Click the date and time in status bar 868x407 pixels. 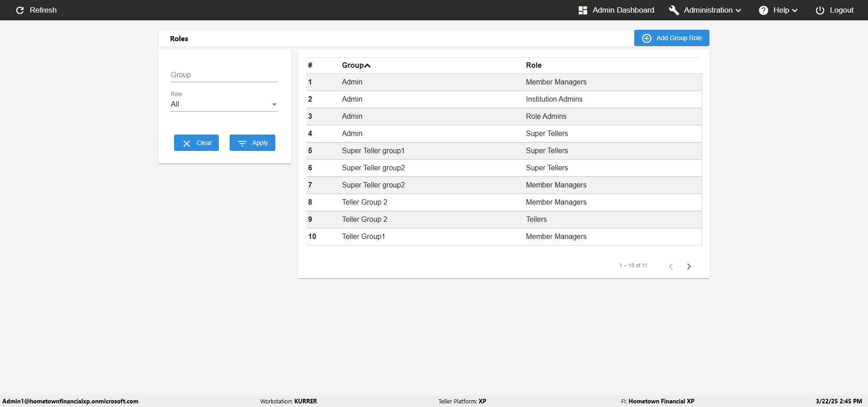(x=839, y=401)
